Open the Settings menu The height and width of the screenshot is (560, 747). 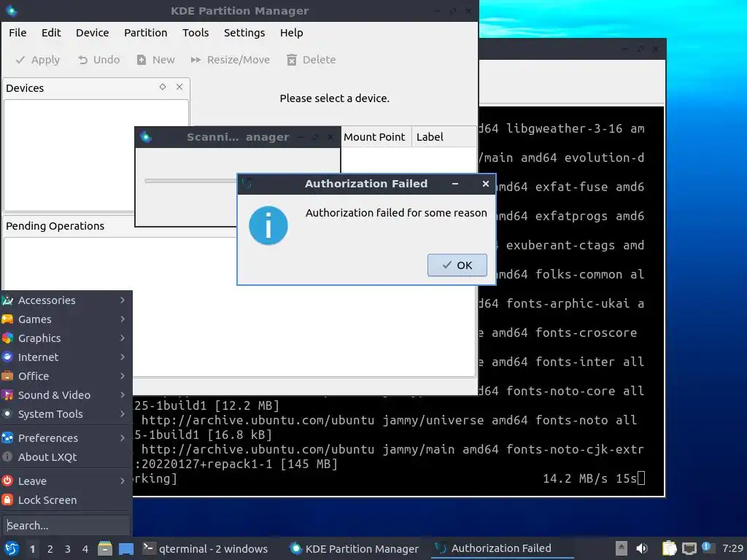(x=244, y=33)
